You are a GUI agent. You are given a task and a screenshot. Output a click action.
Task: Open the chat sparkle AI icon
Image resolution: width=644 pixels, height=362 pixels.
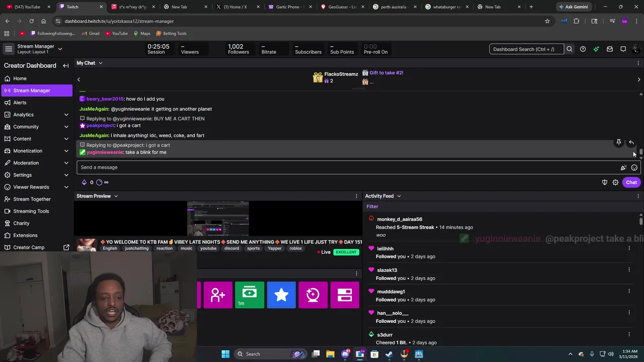click(x=623, y=167)
